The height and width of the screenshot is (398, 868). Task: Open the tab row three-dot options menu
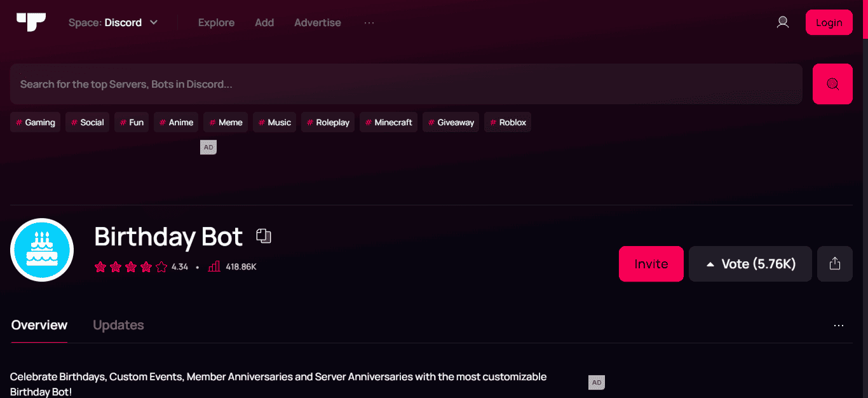coord(839,326)
